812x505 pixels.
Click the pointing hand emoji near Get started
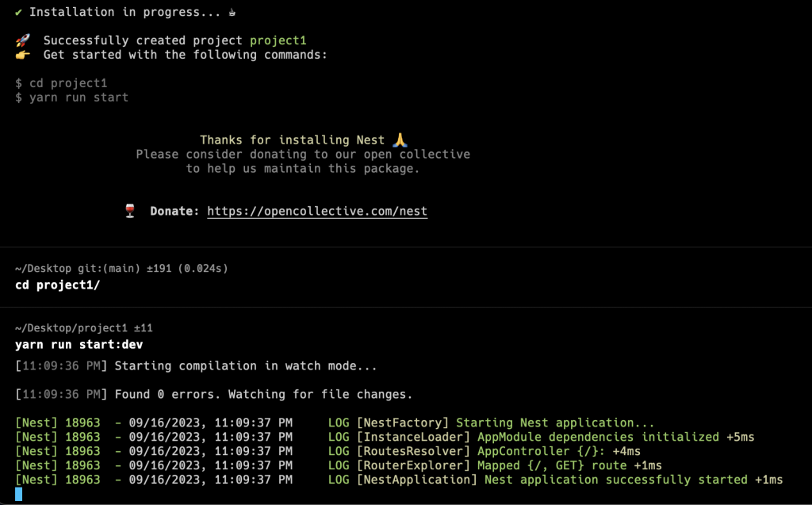(22, 55)
